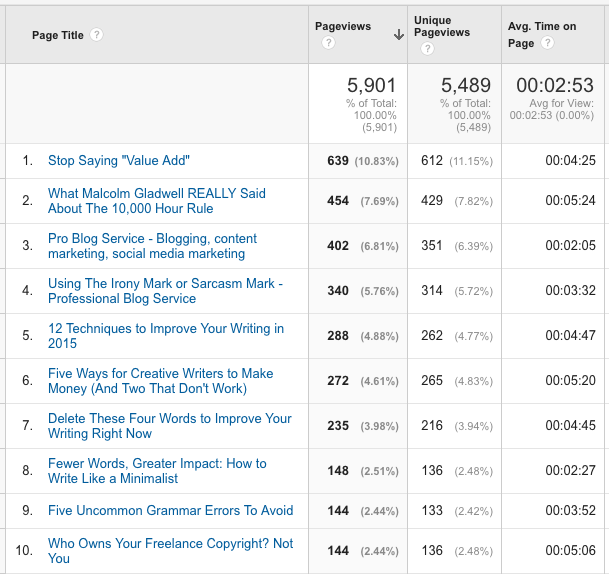Click avg time value 00:04:45
Image resolution: width=609 pixels, height=579 pixels.
(x=570, y=426)
